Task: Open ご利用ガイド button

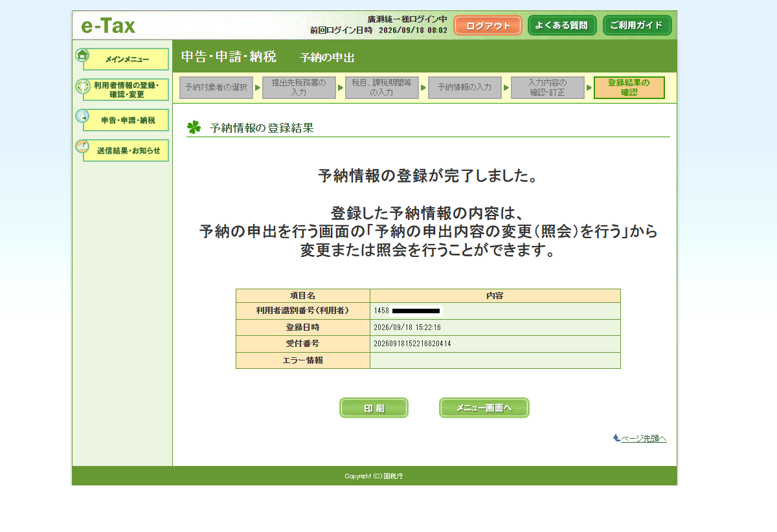Action: (x=637, y=26)
